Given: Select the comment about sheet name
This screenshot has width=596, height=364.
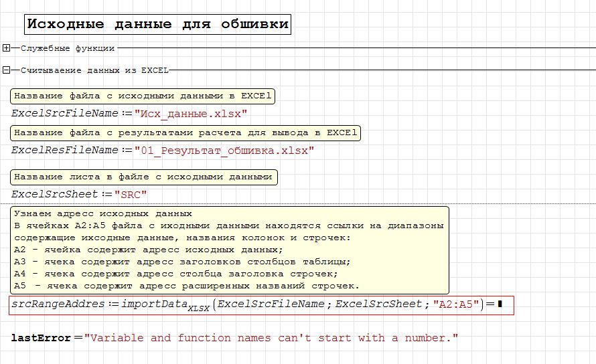Looking at the screenshot, I should (x=143, y=177).
